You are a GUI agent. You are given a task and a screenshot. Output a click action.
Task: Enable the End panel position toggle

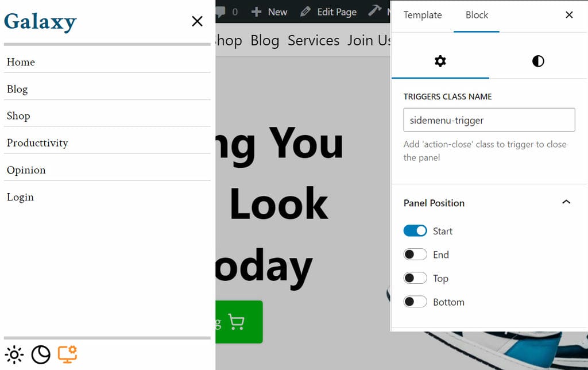click(x=415, y=254)
